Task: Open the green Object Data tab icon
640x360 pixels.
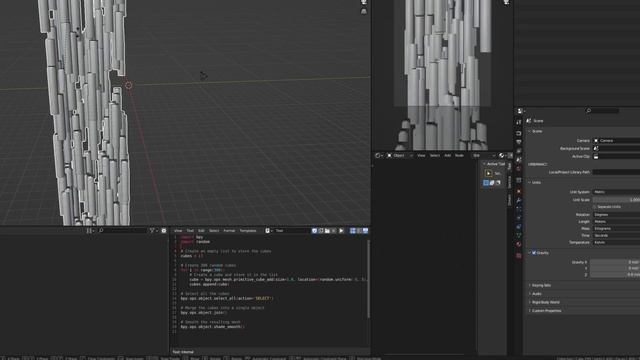Action: 519,236
